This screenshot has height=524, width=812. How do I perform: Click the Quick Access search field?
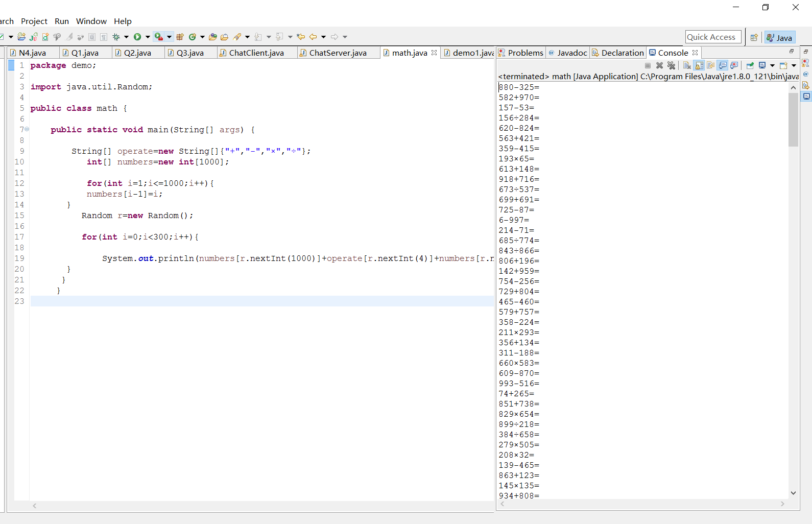(713, 37)
